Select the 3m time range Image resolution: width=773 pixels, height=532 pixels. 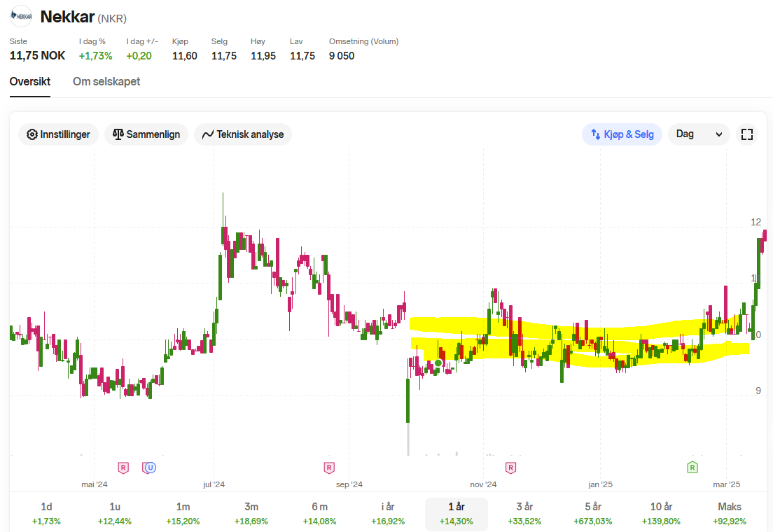pos(251,514)
